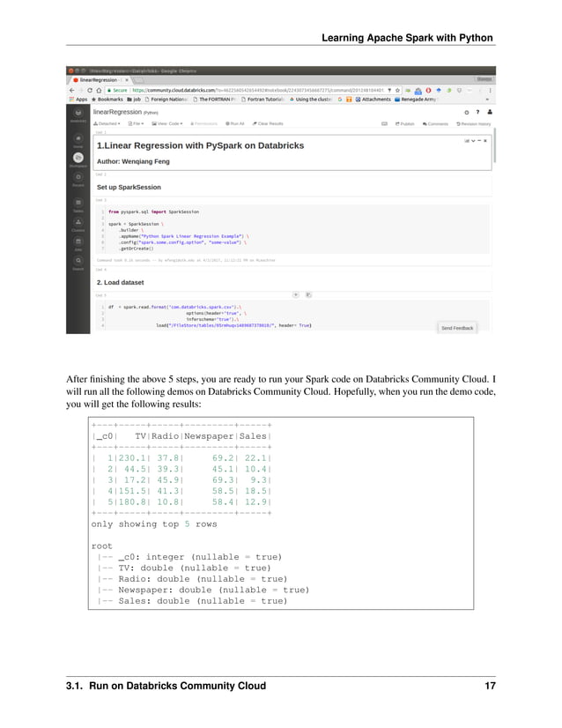Click the 'only showing top 5 rows' line

(154, 524)
